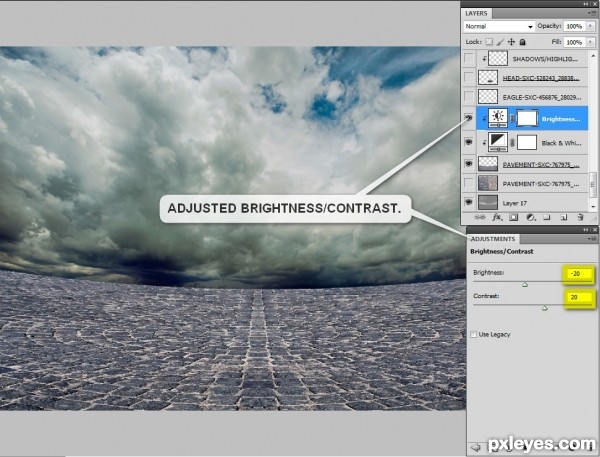Click mask link chain on Black & White layer
The image size is (600, 457).
pos(512,143)
